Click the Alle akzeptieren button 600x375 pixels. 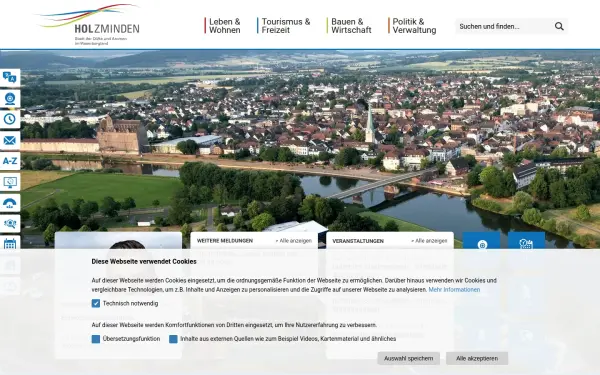(477, 359)
